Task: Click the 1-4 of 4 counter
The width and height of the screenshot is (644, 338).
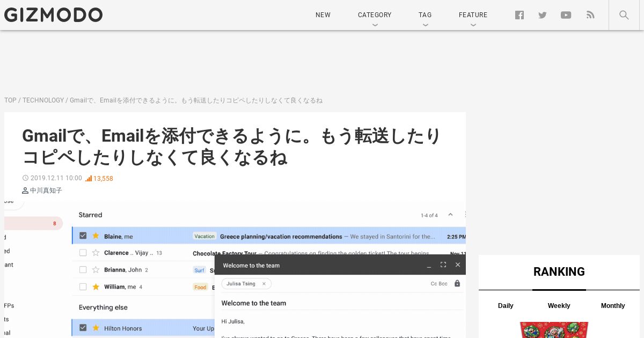Action: [x=429, y=215]
